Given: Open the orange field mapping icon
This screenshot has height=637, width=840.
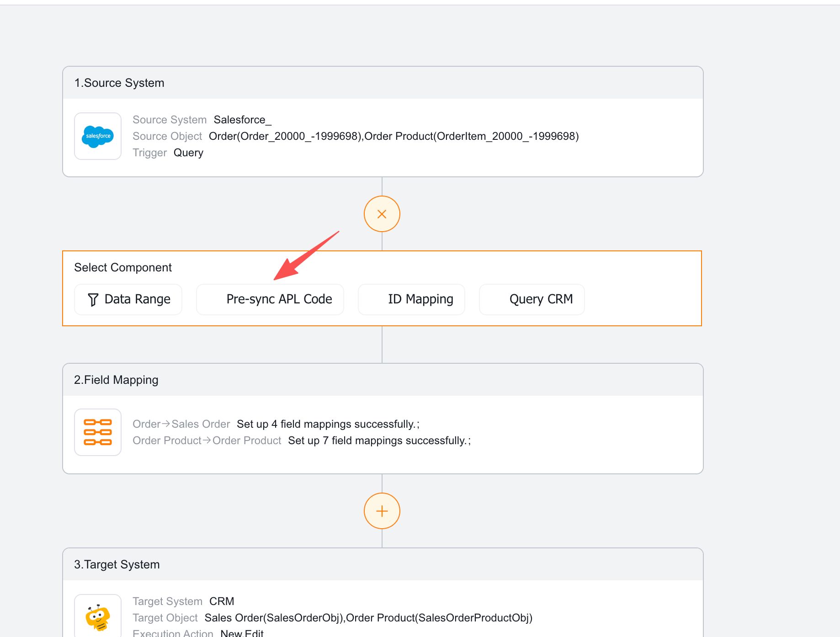Looking at the screenshot, I should click(98, 432).
